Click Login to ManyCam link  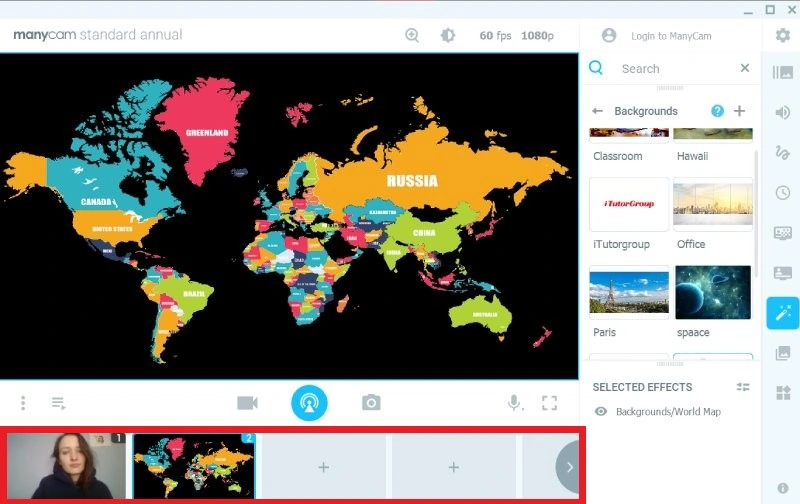point(671,36)
